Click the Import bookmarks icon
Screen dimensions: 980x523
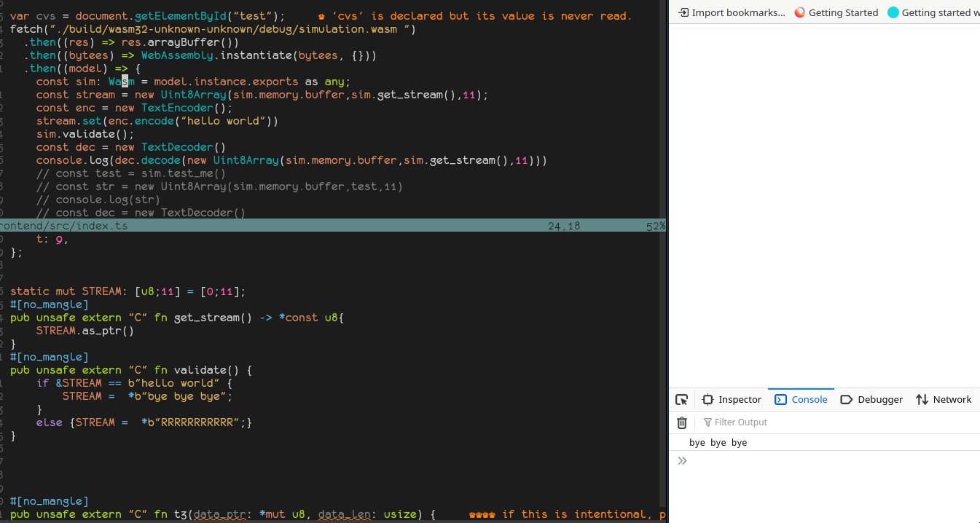(x=683, y=12)
